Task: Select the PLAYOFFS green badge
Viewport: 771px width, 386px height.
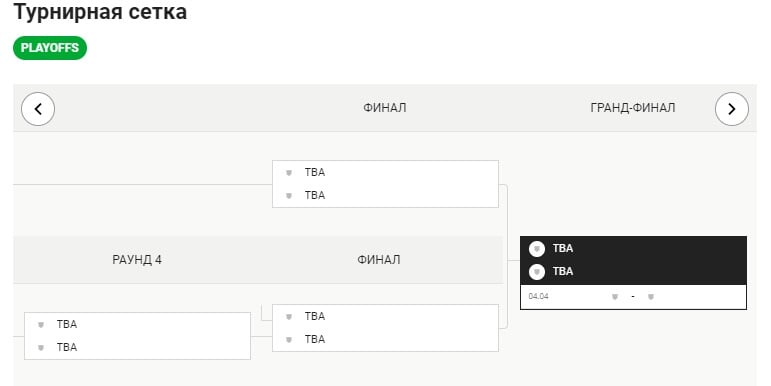Action: [x=50, y=48]
